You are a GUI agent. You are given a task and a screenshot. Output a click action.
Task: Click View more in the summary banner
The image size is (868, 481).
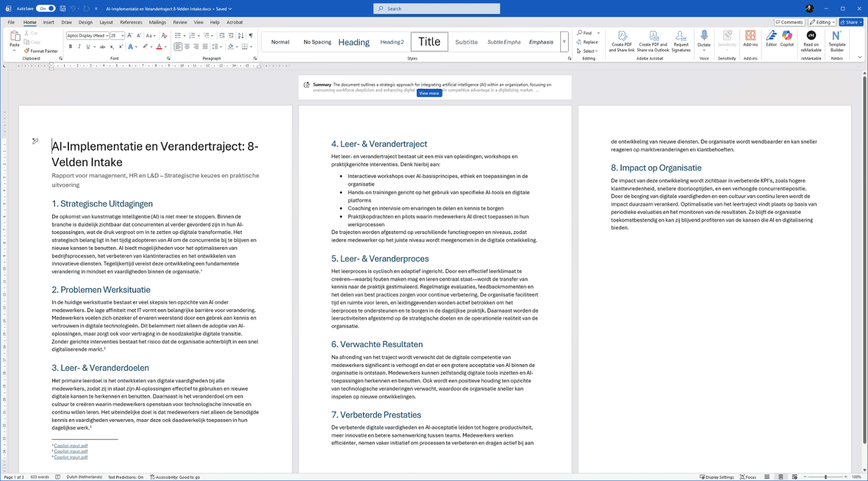point(429,93)
